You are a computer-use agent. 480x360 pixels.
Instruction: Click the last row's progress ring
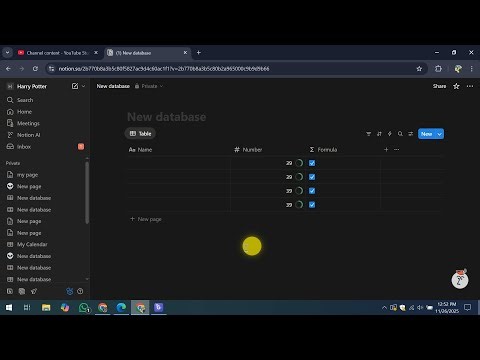(x=299, y=205)
